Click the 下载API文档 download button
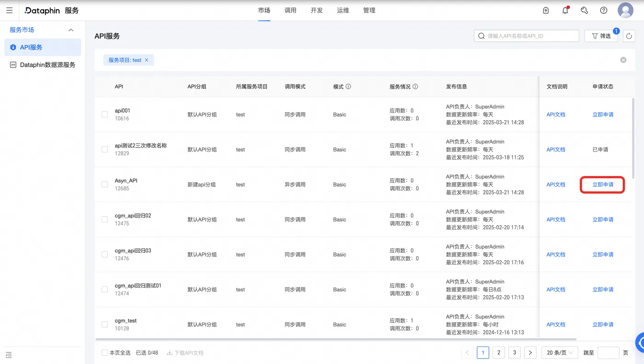This screenshot has width=644, height=364. 185,353
